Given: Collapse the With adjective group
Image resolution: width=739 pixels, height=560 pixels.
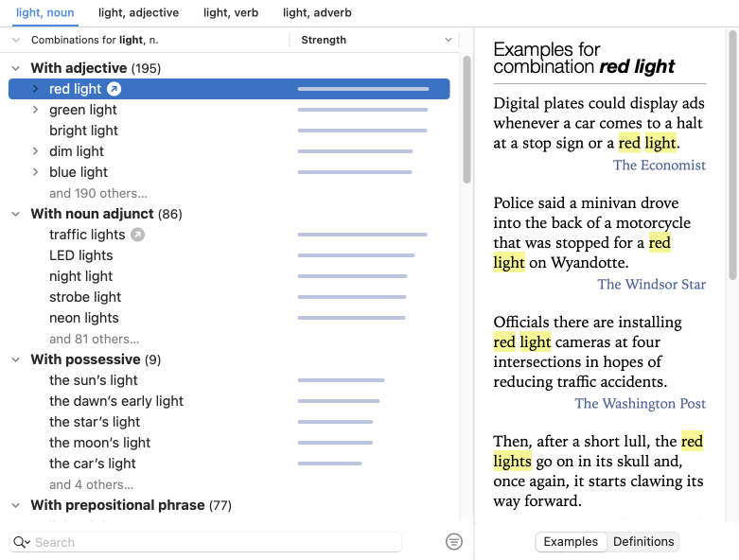Looking at the screenshot, I should pyautogui.click(x=15, y=68).
